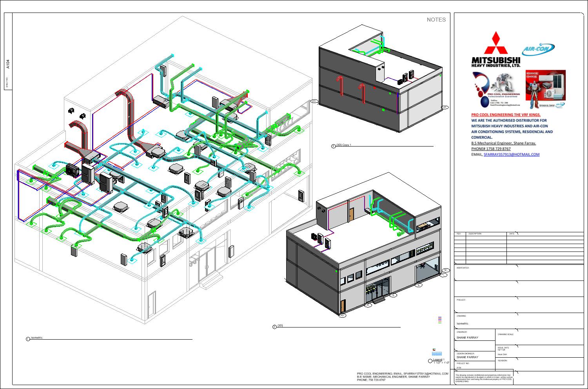Screen dimensions: 588x389
Task: Click the DRAWING SCALE field
Action: pyautogui.click(x=539, y=337)
